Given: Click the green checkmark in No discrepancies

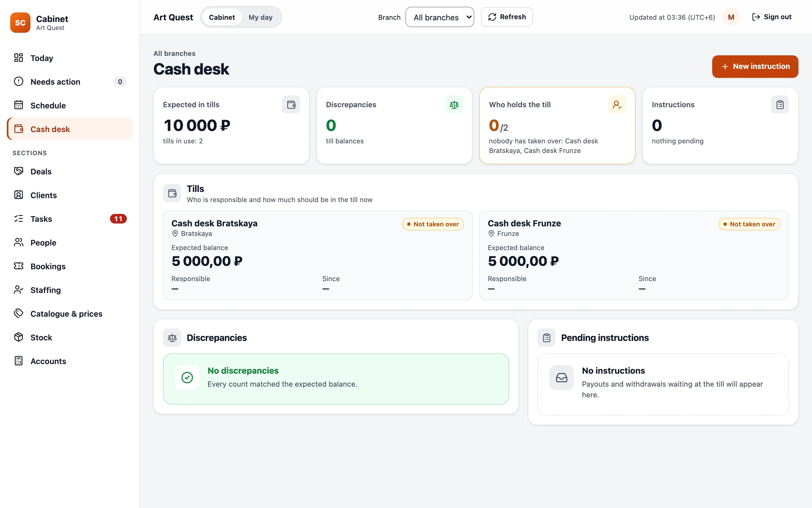Looking at the screenshot, I should (x=187, y=378).
